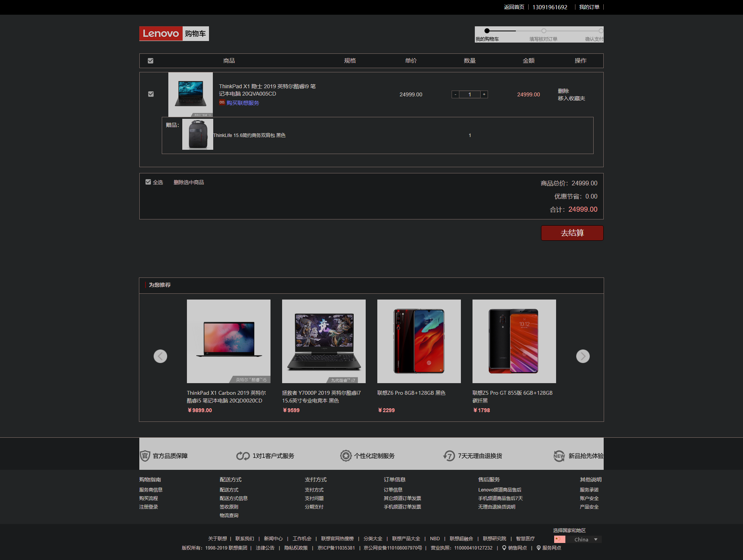The width and height of the screenshot is (743, 560).
Task: Click 联想Z5 Pro GT 855版 title
Action: (512, 397)
